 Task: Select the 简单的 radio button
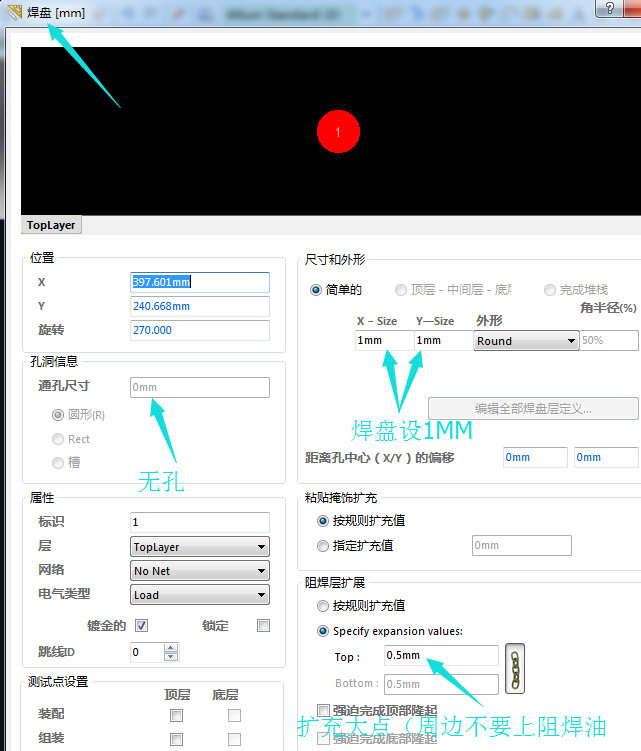(x=316, y=290)
